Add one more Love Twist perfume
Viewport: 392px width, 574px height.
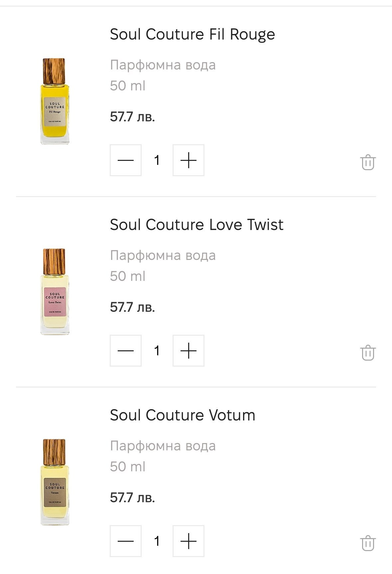coord(189,351)
